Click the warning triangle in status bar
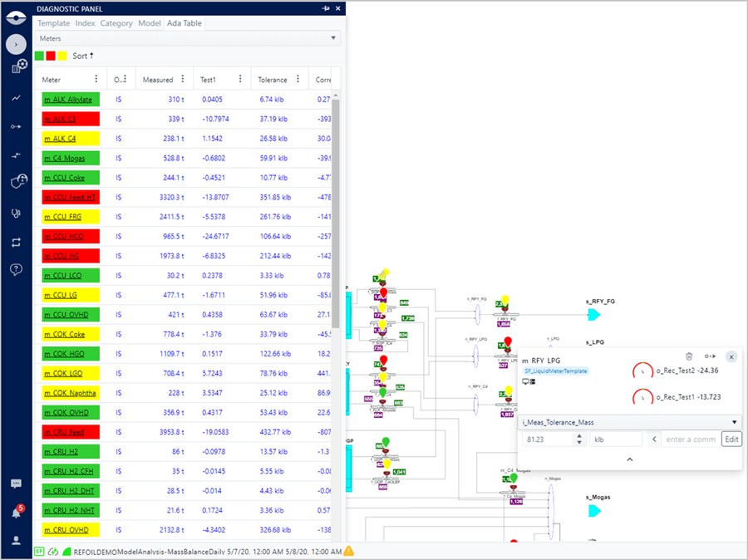 (349, 551)
